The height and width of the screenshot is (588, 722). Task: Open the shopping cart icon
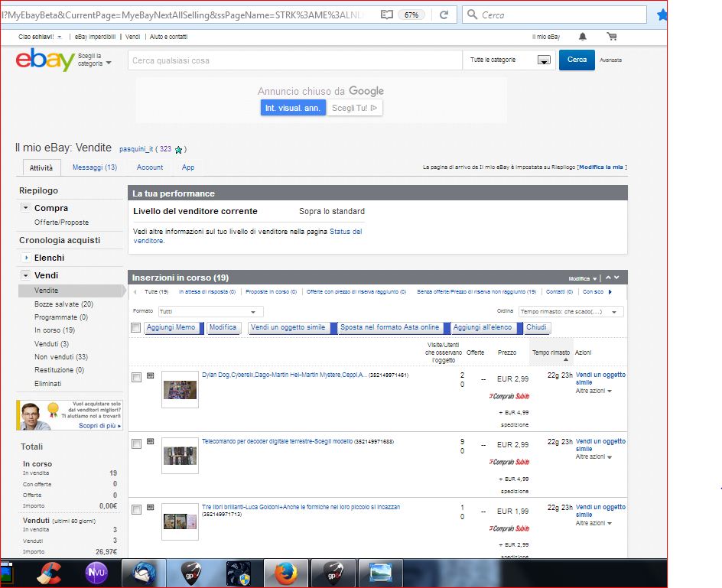pos(612,37)
